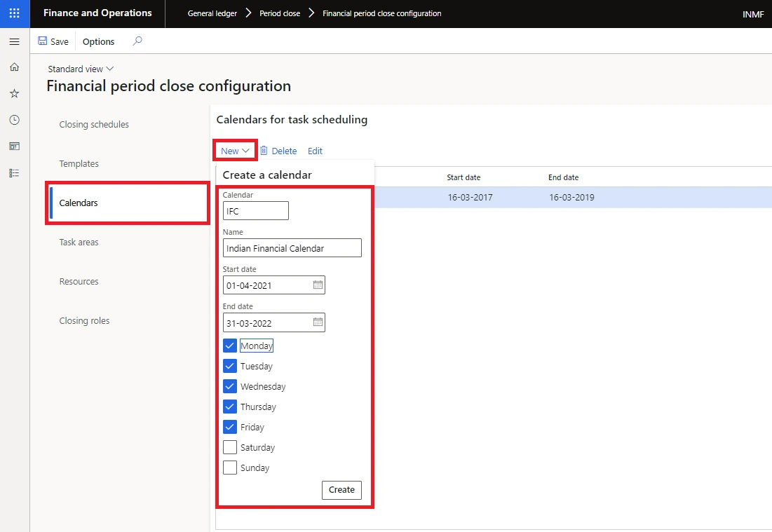Image resolution: width=772 pixels, height=532 pixels.
Task: Open the Start date calendar picker
Action: coord(318,285)
